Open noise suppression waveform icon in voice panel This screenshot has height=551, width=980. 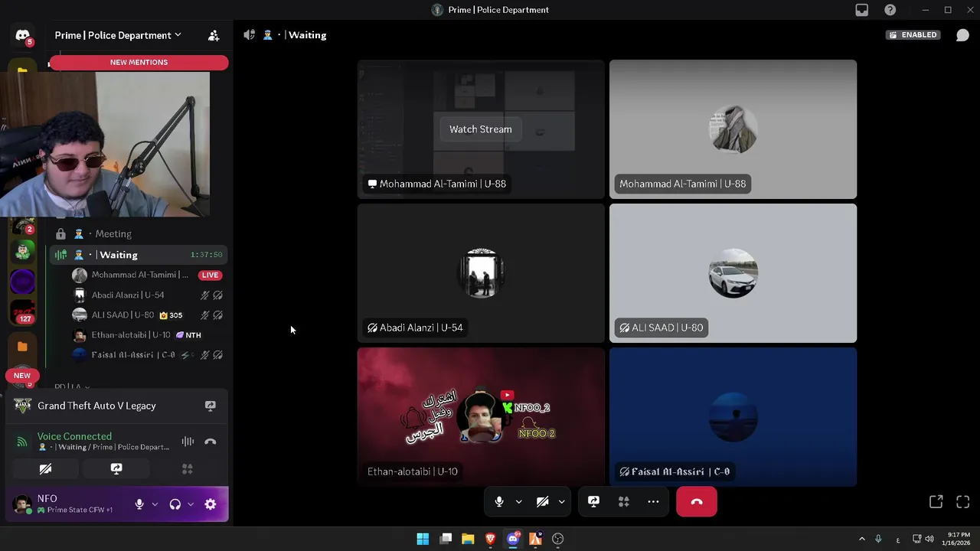(188, 442)
